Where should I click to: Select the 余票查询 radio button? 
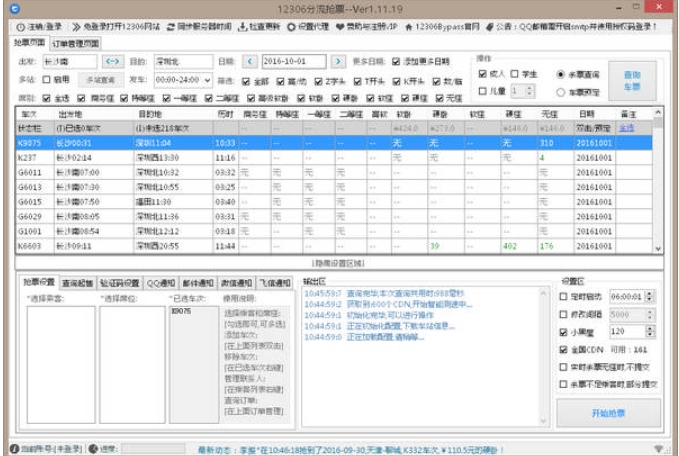coord(560,74)
